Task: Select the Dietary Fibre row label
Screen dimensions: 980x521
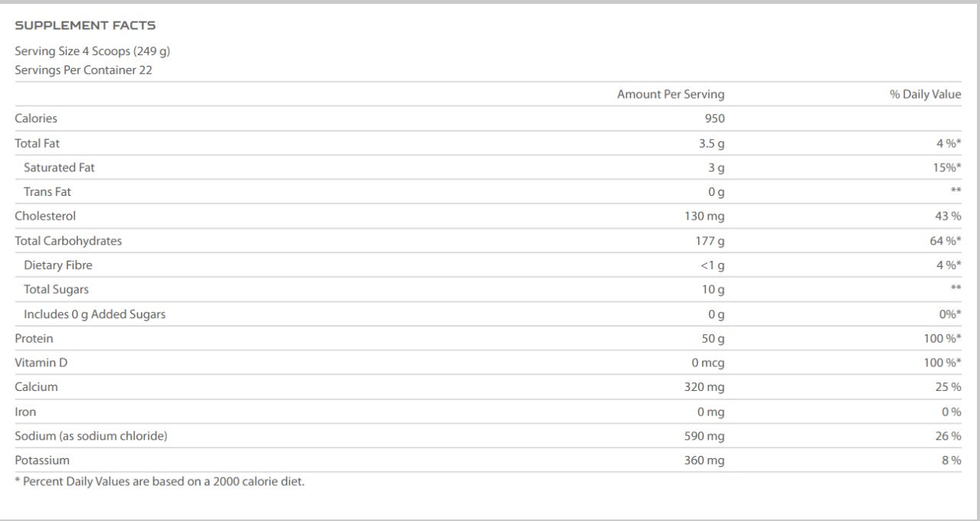Action: coord(58,265)
